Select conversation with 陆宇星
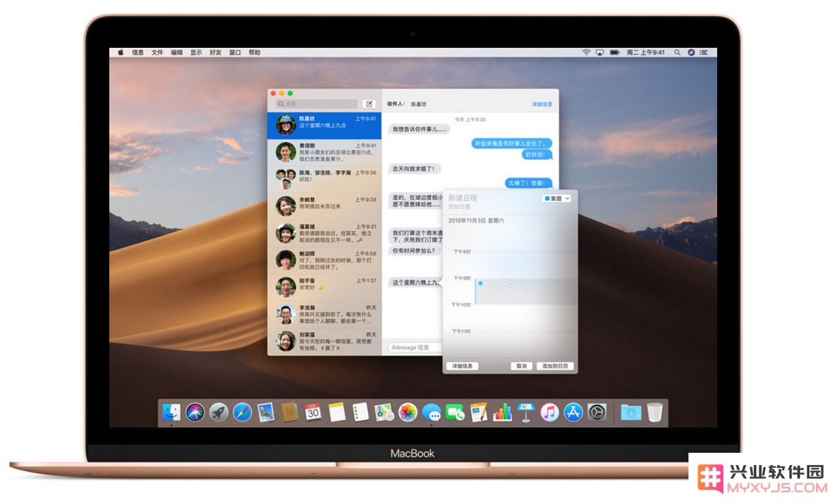836x504 pixels. tap(324, 288)
